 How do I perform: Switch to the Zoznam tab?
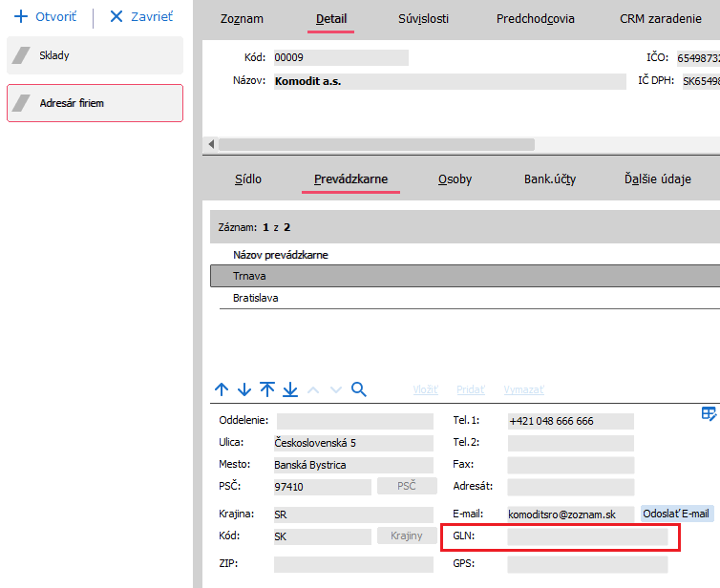pyautogui.click(x=242, y=18)
